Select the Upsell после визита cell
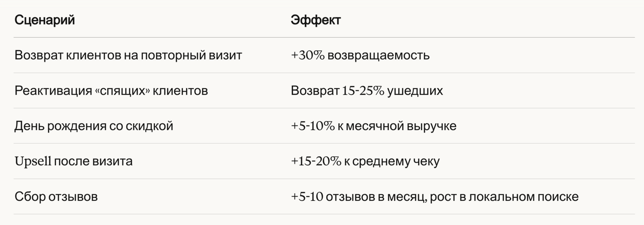 pos(74,161)
